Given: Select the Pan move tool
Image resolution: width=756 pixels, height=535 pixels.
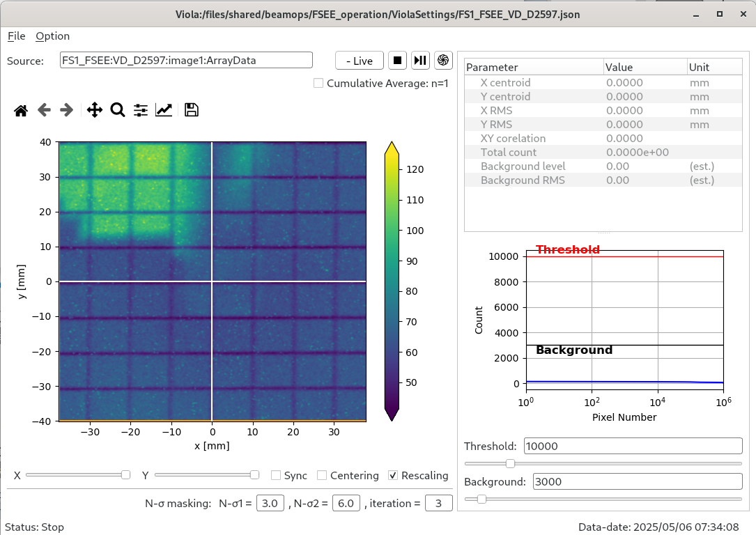Looking at the screenshot, I should coord(95,110).
